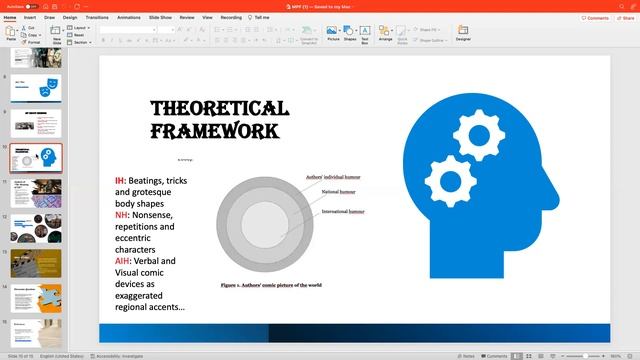Expand the Arrange dropdown arrow
Image resolution: width=640 pixels, height=360 pixels.
pyautogui.click(x=392, y=31)
